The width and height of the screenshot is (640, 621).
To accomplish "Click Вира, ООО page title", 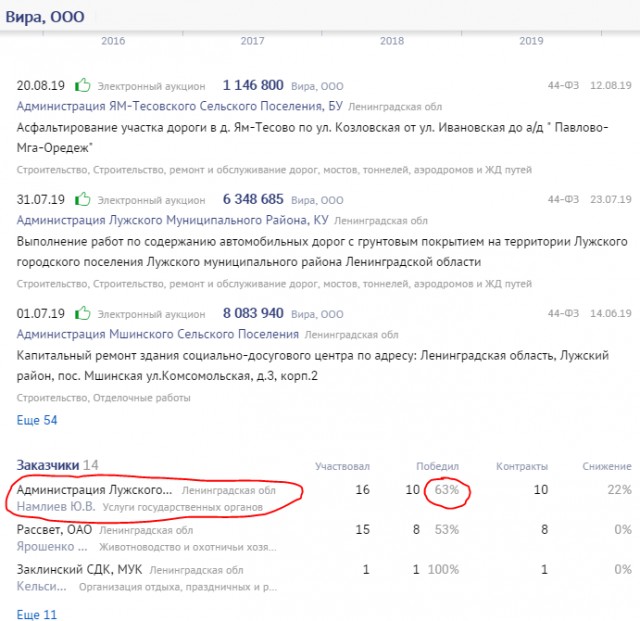I will [45, 17].
